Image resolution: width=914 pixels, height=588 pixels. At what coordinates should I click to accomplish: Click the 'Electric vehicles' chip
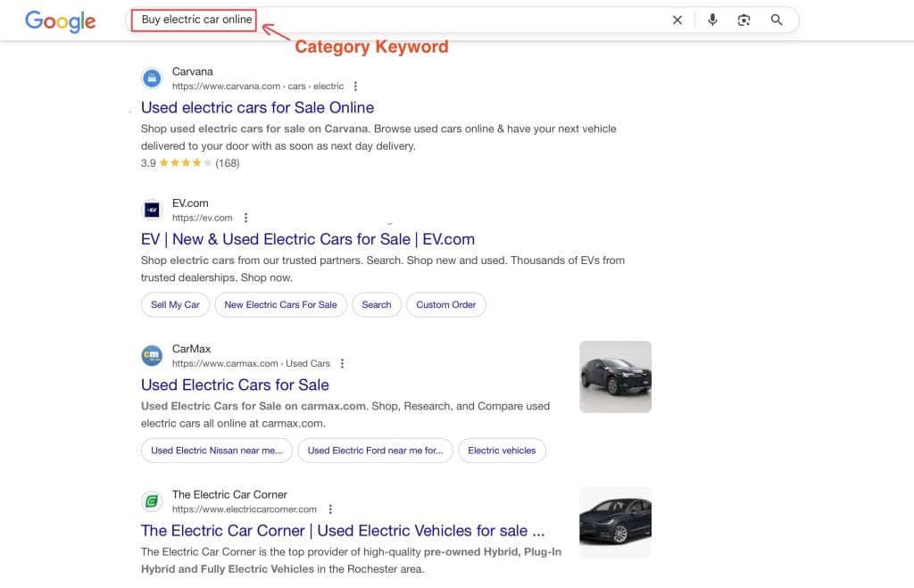click(x=502, y=451)
